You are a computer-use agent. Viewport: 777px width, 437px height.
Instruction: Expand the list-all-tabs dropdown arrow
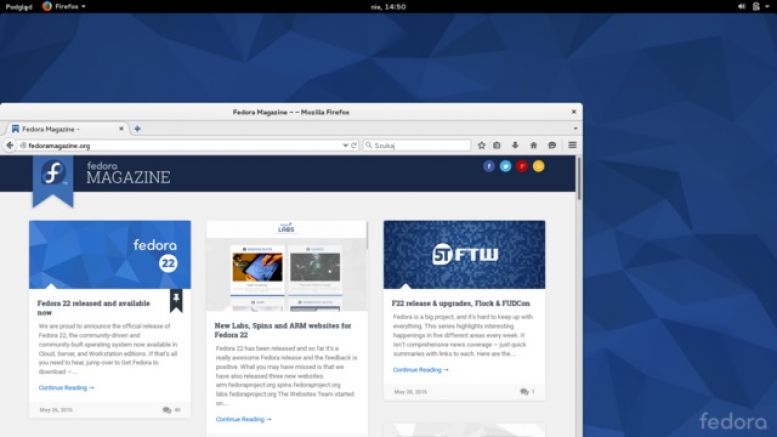point(575,128)
